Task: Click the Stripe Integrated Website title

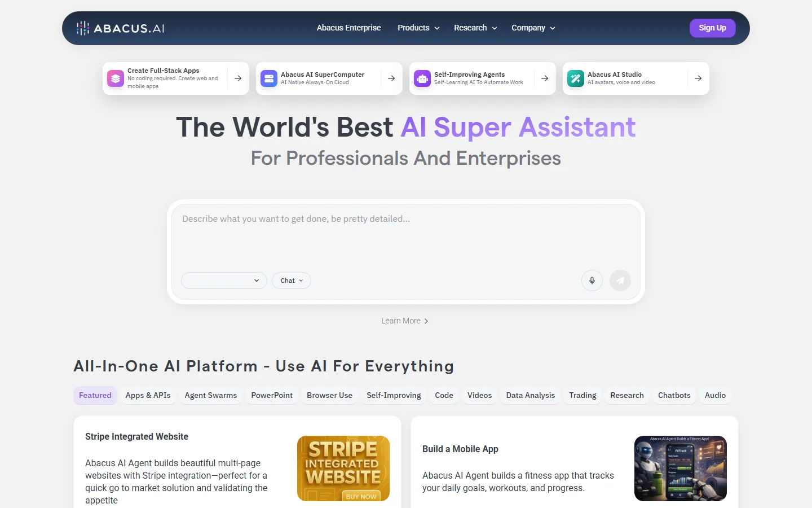Action: (x=136, y=437)
